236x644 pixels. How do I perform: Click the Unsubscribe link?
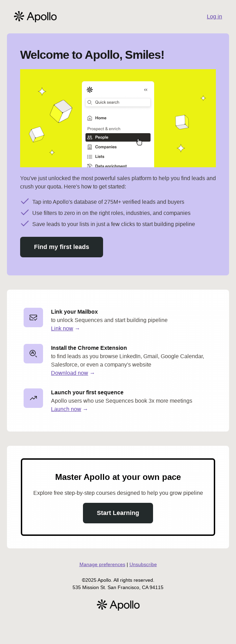(143, 565)
